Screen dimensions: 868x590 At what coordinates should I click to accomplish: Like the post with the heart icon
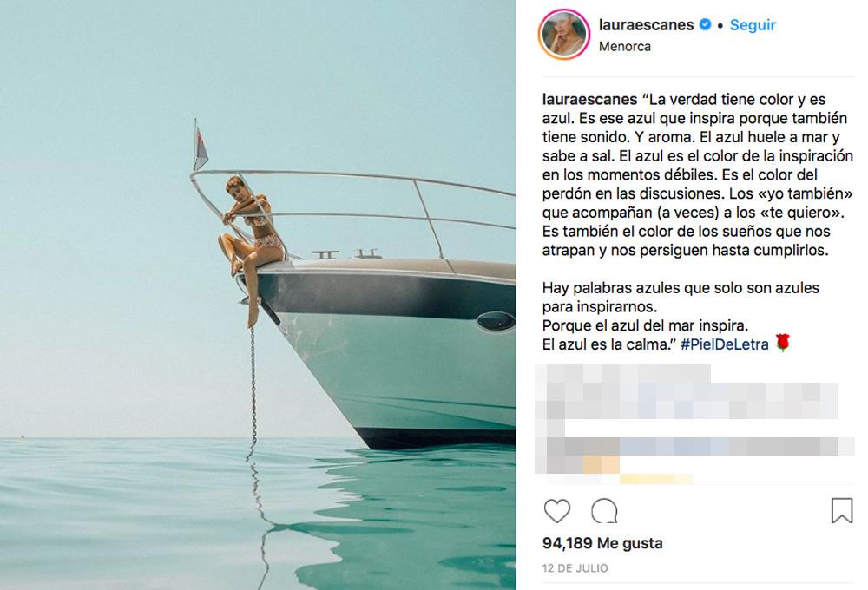point(557,511)
